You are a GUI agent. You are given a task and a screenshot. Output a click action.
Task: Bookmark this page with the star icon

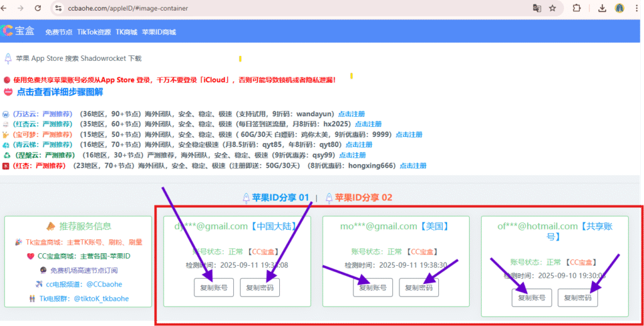552,9
